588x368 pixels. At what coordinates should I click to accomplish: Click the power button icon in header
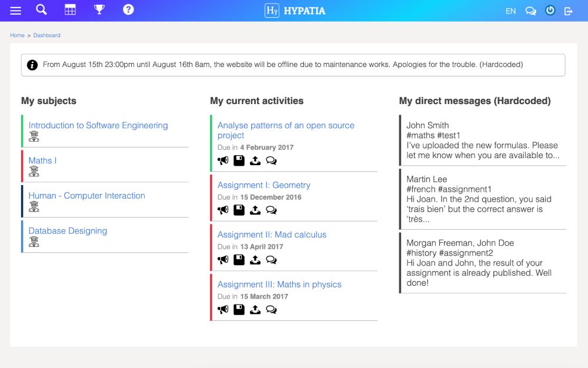[550, 11]
